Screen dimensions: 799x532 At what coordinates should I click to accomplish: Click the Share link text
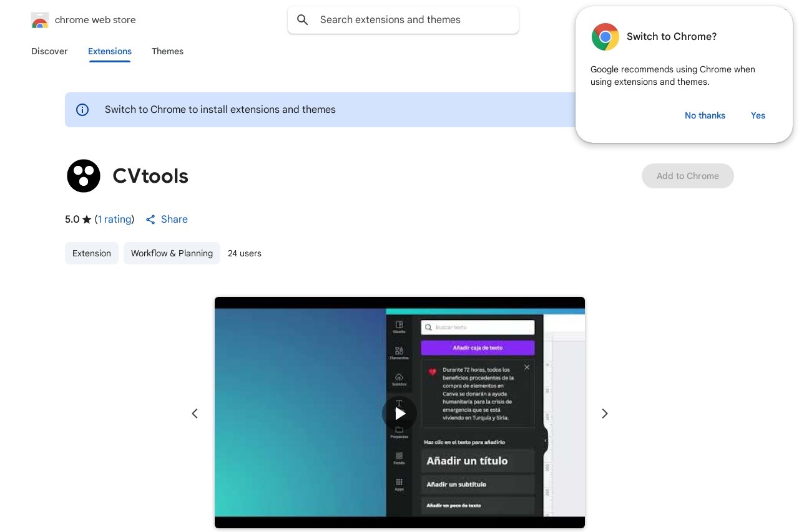coord(174,220)
